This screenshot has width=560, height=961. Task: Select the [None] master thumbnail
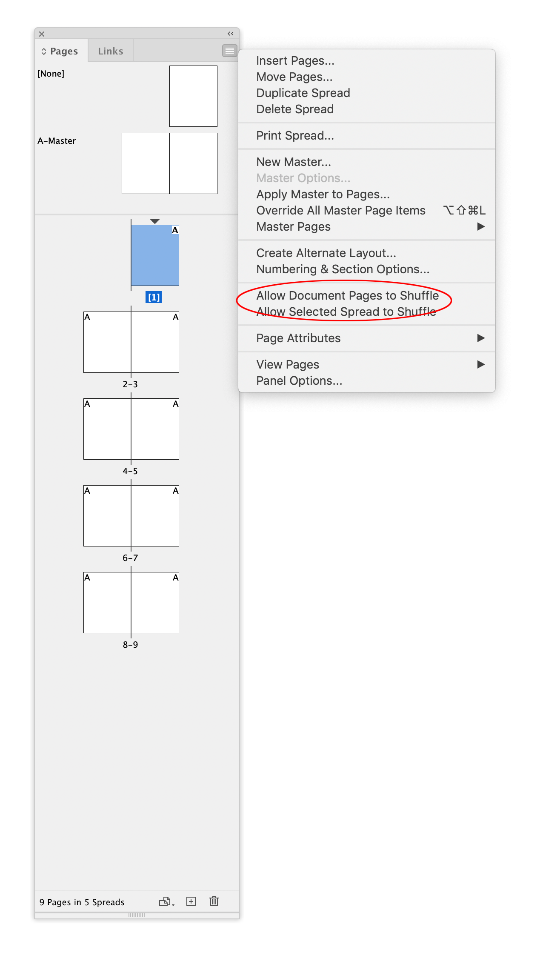[193, 96]
